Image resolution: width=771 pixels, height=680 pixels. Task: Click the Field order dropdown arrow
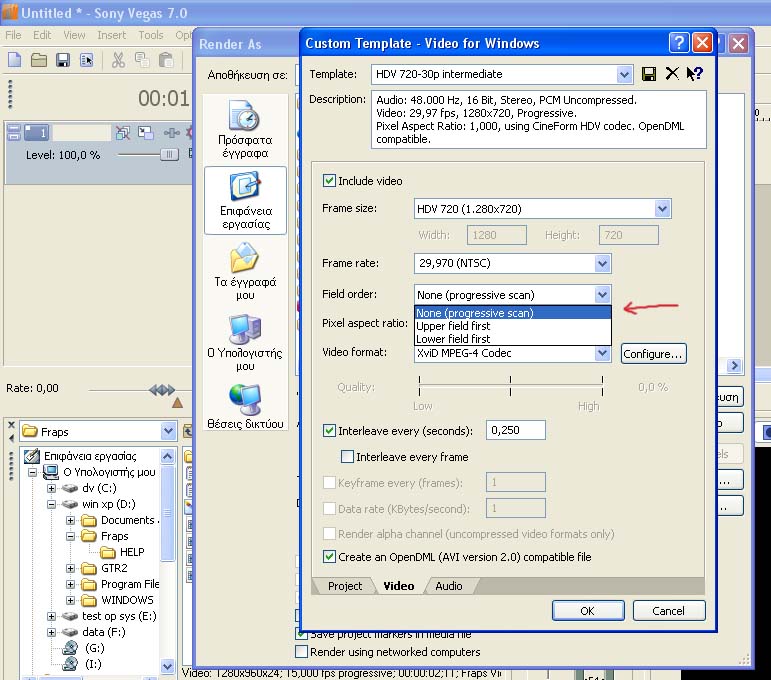(602, 295)
